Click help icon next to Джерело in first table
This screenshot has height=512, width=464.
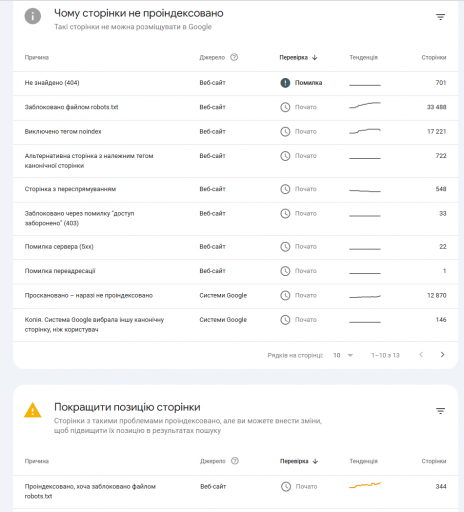pyautogui.click(x=234, y=57)
